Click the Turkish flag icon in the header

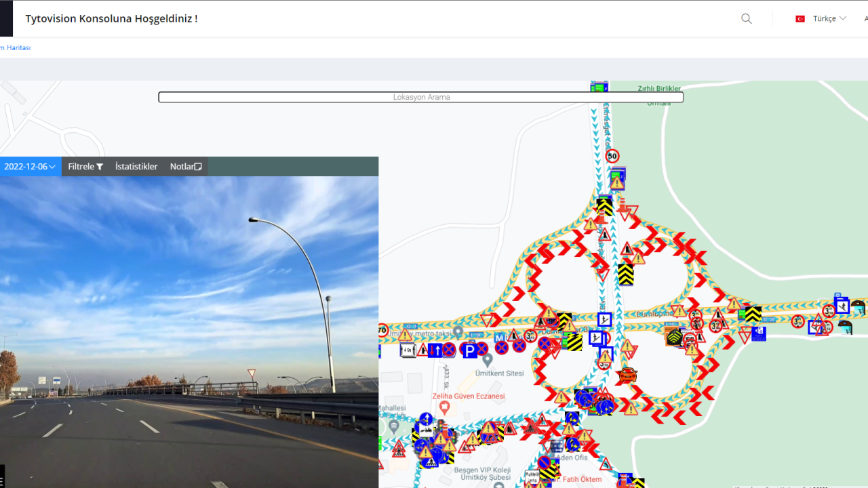coord(801,18)
